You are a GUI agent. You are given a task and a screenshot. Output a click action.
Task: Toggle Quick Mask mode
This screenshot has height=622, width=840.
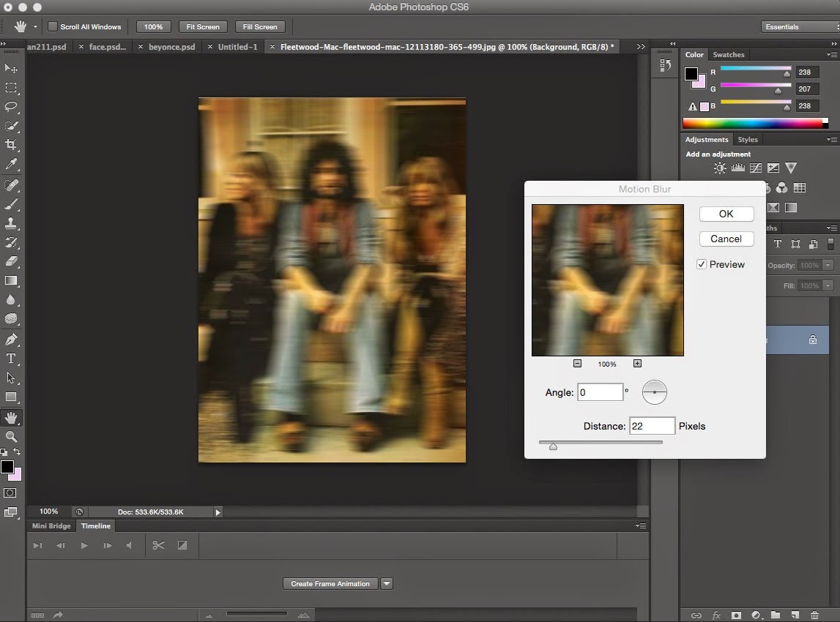[10, 493]
